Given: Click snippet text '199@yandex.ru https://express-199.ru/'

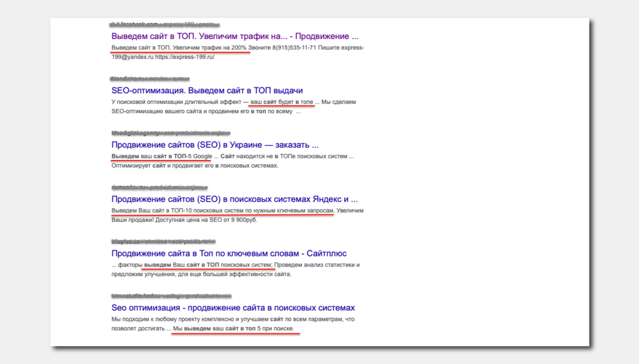Looking at the screenshot, I should click(x=163, y=57).
